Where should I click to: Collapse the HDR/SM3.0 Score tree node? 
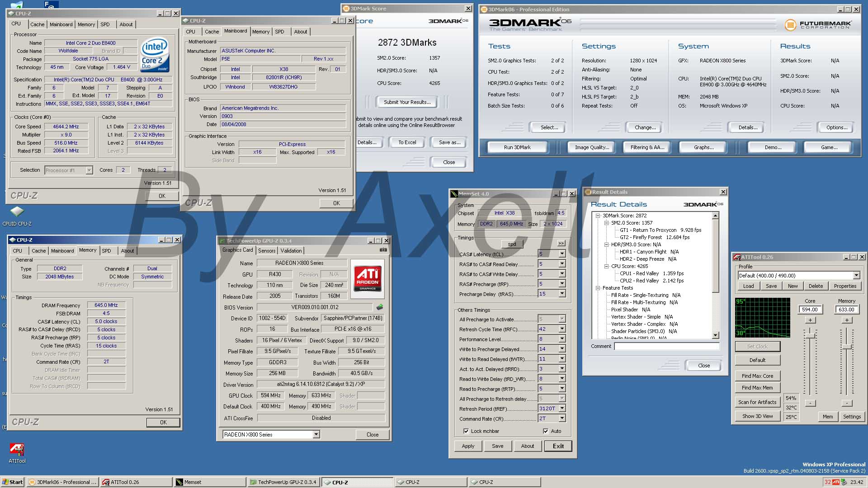pos(606,244)
